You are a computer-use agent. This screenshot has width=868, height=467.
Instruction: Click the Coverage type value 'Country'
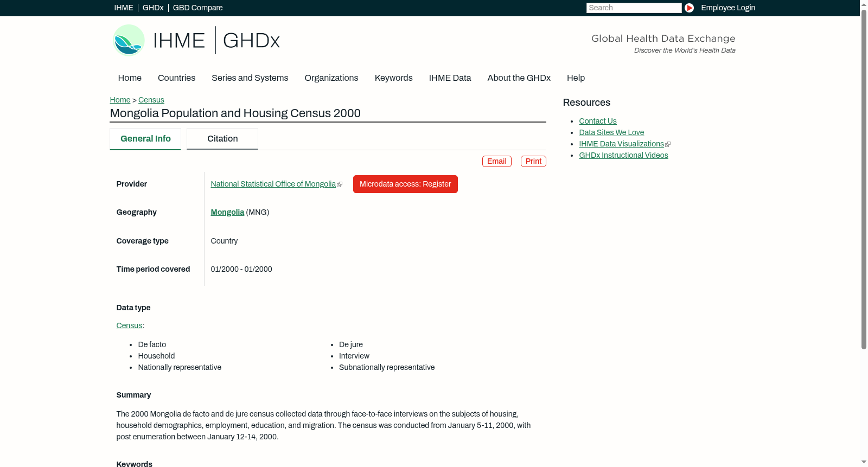tap(224, 241)
